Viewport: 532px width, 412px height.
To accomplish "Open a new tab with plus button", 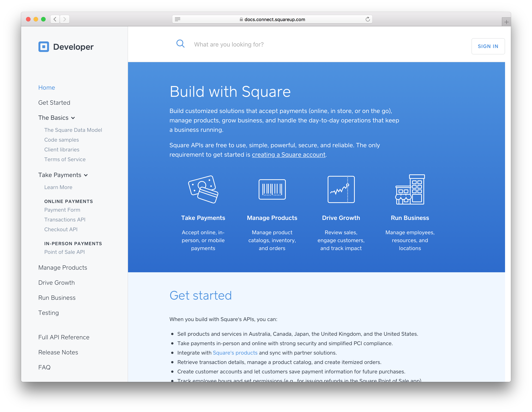I will [506, 22].
